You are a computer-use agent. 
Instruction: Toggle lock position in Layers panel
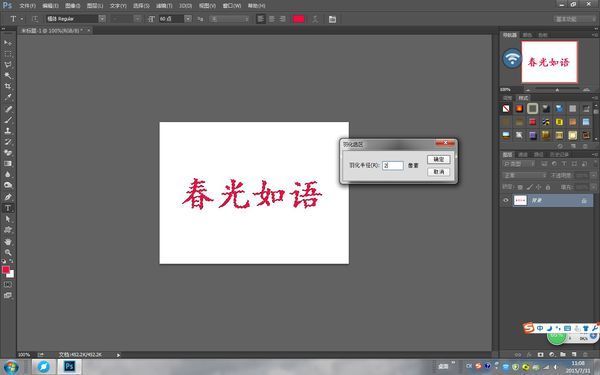coord(539,187)
